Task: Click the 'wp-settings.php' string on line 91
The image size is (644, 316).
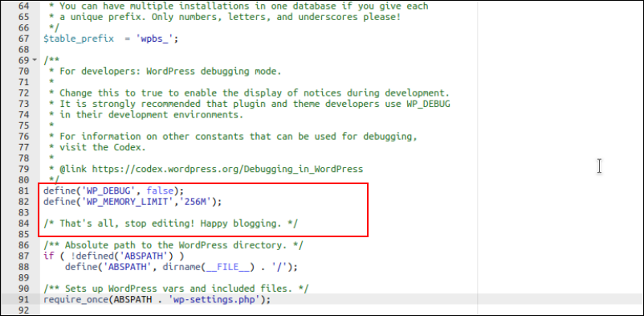Action: pos(214,300)
